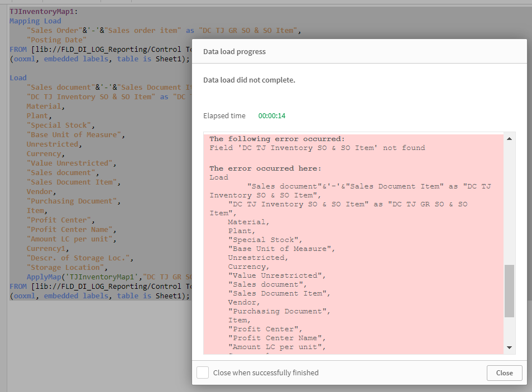Click the error log scrollbar thumb

click(x=509, y=291)
